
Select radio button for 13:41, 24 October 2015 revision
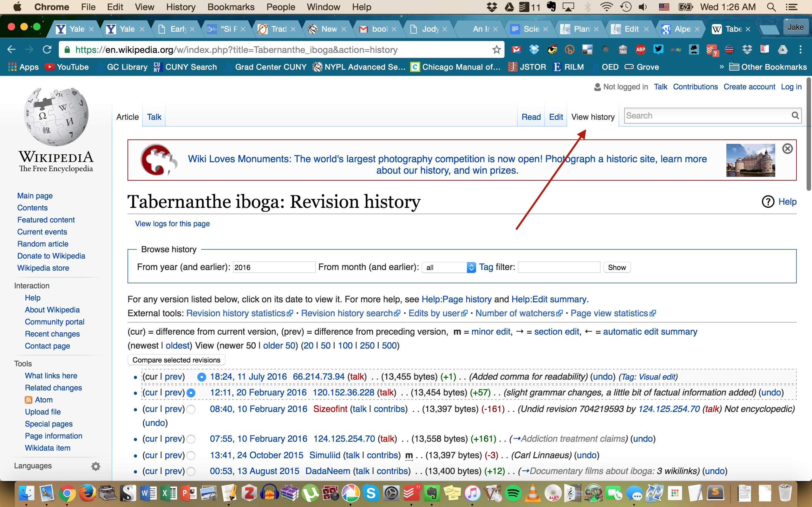click(x=191, y=455)
